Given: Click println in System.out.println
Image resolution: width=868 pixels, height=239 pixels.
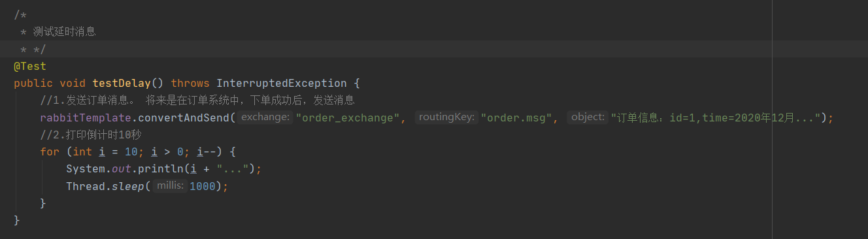Looking at the screenshot, I should coord(161,168).
